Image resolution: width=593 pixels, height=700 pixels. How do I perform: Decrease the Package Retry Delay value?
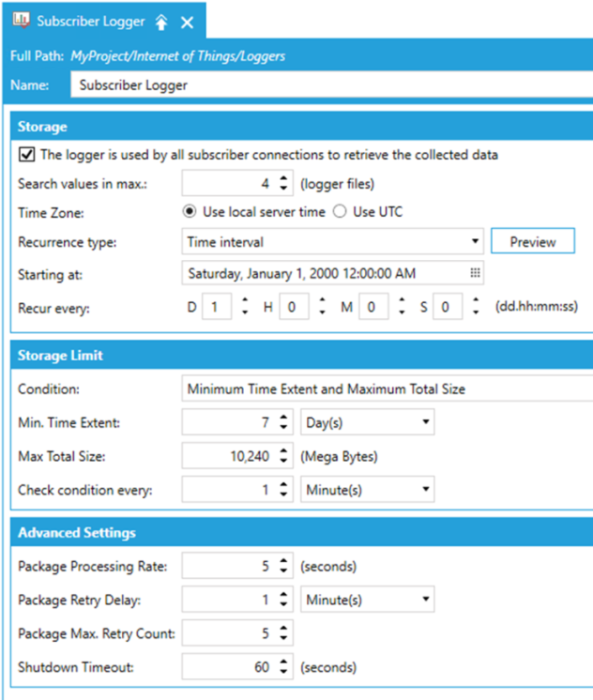pyautogui.click(x=283, y=604)
